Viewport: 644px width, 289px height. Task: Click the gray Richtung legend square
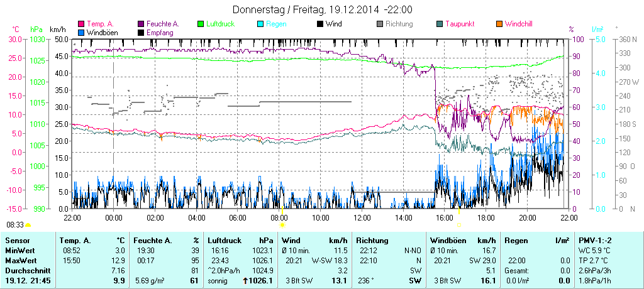(x=380, y=24)
